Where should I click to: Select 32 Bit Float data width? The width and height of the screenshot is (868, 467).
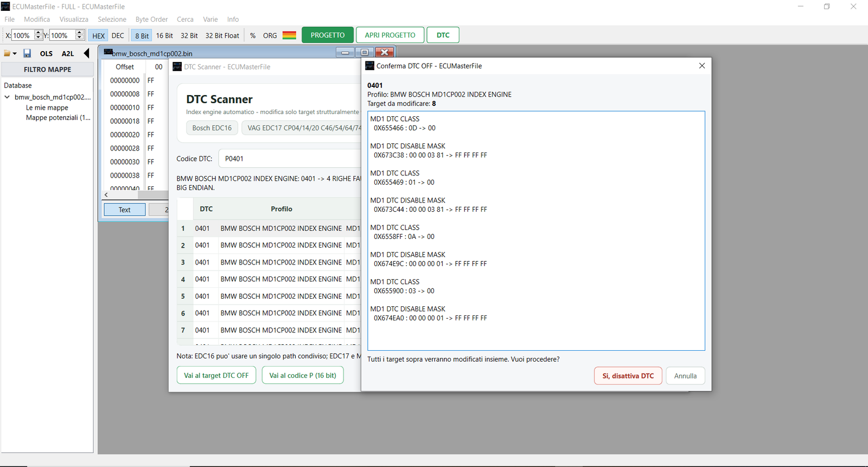click(222, 35)
